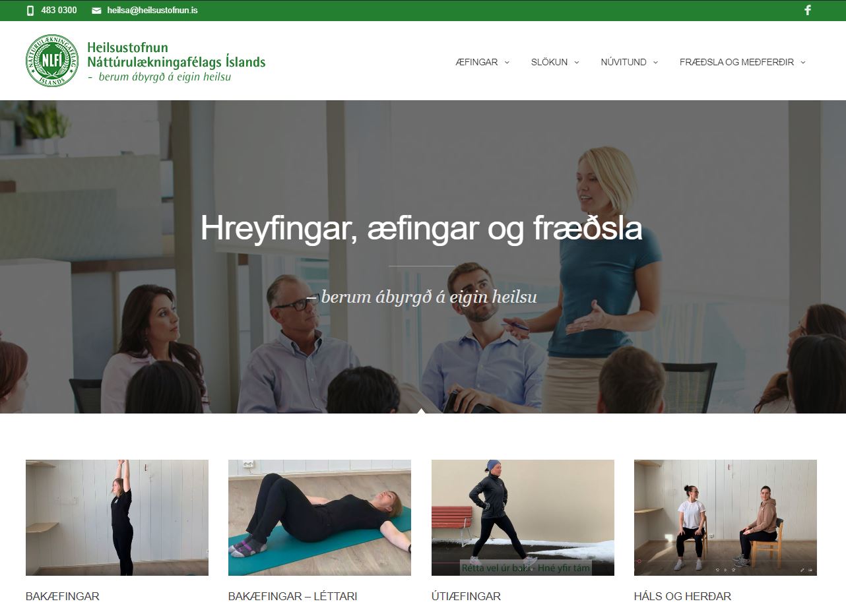The height and width of the screenshot is (616, 846).
Task: Expand the SLÖKUN dropdown arrow
Action: tap(576, 63)
